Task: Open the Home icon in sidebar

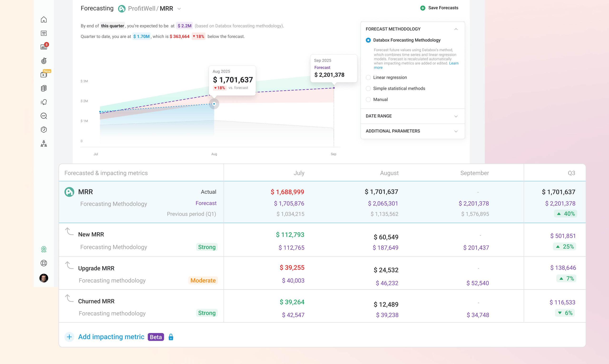Action: tap(44, 20)
